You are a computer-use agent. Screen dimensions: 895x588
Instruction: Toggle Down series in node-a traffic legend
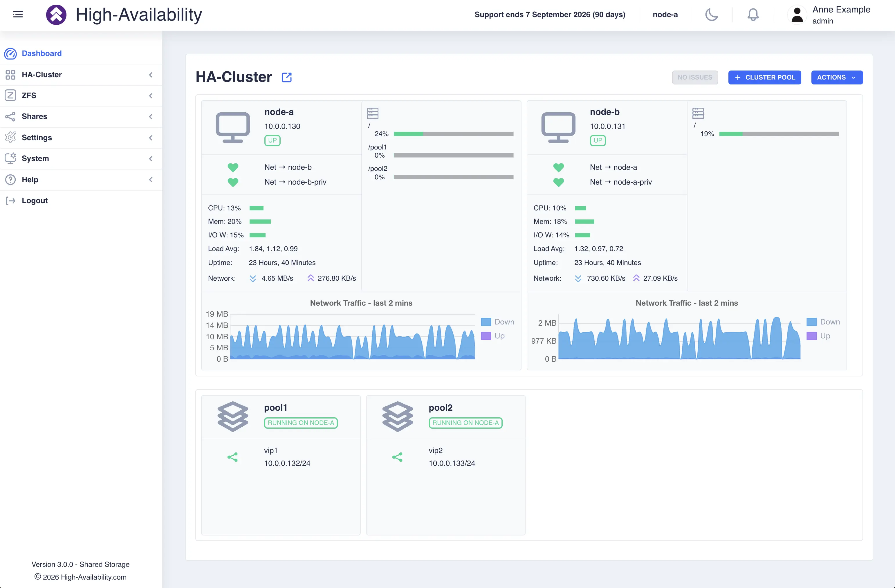[x=497, y=322]
